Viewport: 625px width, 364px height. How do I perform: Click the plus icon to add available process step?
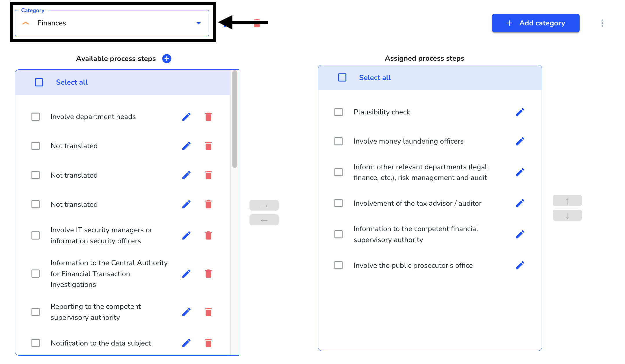(x=167, y=58)
